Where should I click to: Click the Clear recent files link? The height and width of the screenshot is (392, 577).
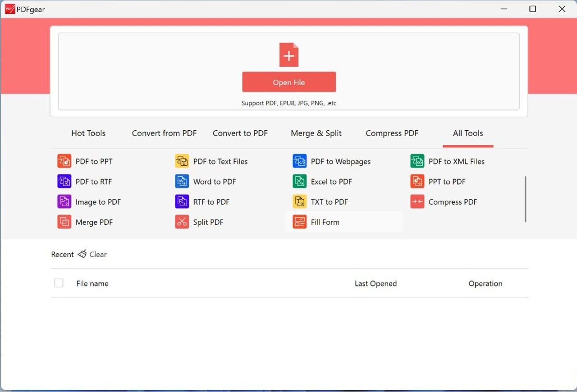(x=98, y=254)
